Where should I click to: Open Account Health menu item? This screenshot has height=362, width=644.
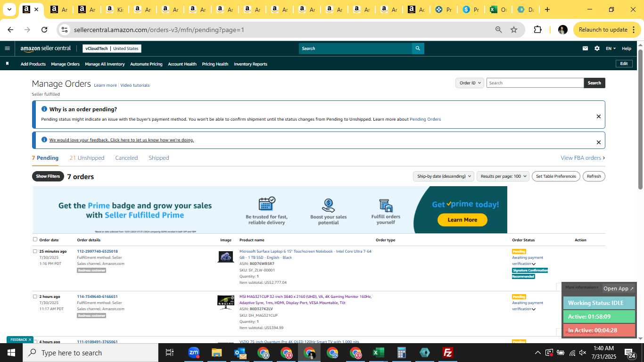tap(182, 64)
